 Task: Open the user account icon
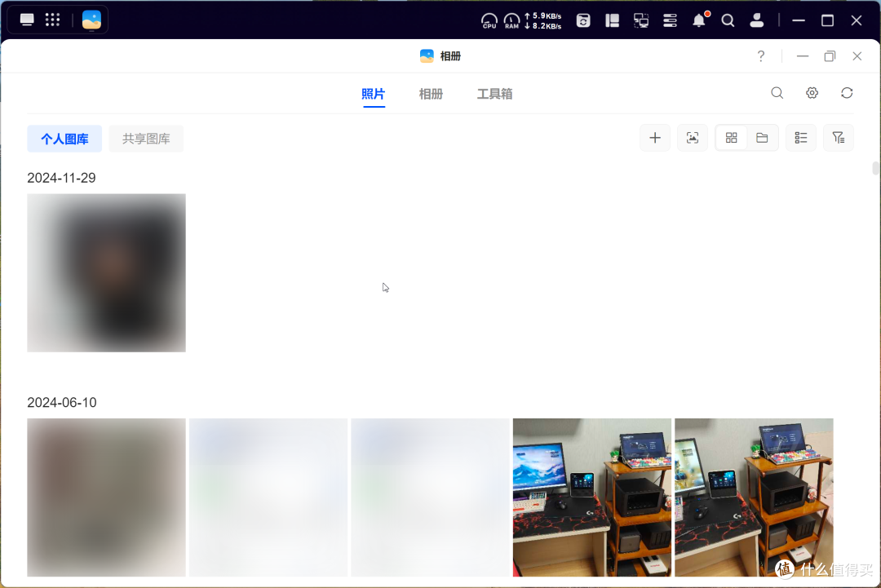757,20
